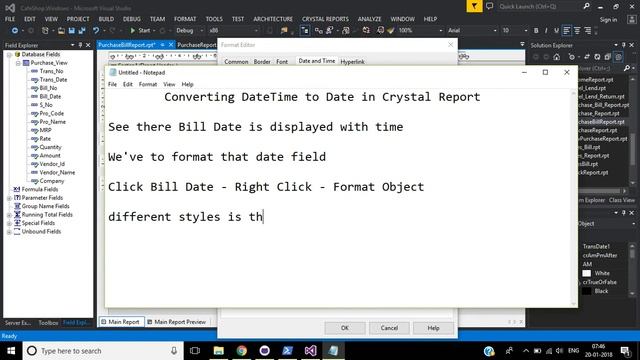Click the Open File folder icon
Screen dimensions: 640x360
pos(61,31)
